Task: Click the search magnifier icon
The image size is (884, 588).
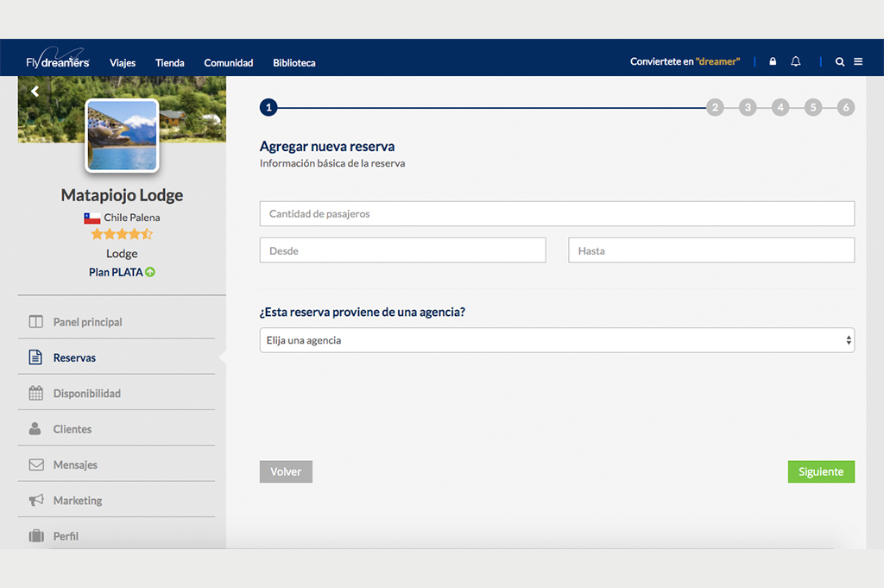Action: point(840,62)
